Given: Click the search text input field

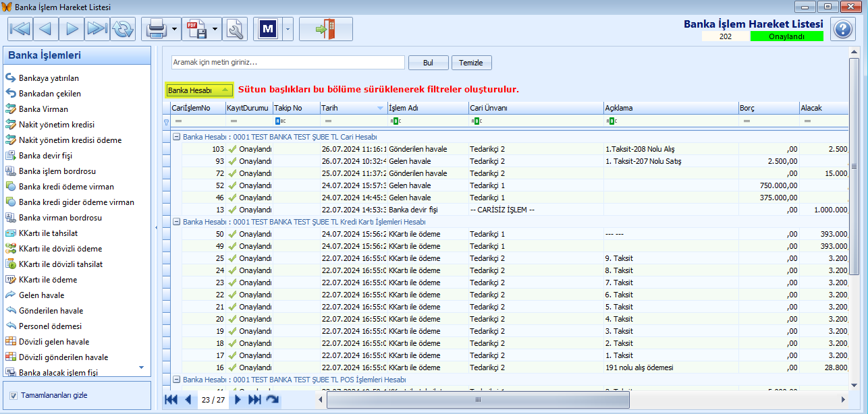Looking at the screenshot, I should point(288,62).
